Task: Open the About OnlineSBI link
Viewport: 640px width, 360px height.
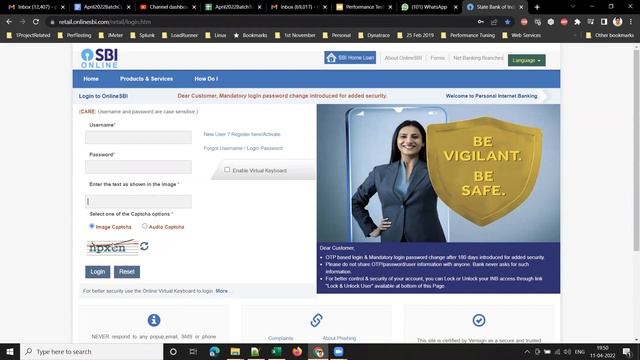Action: [403, 58]
